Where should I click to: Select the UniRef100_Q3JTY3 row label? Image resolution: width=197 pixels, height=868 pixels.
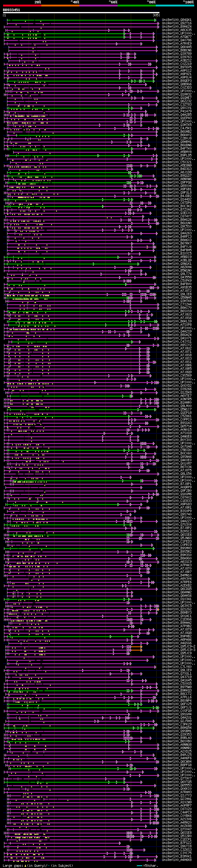(x=177, y=796)
